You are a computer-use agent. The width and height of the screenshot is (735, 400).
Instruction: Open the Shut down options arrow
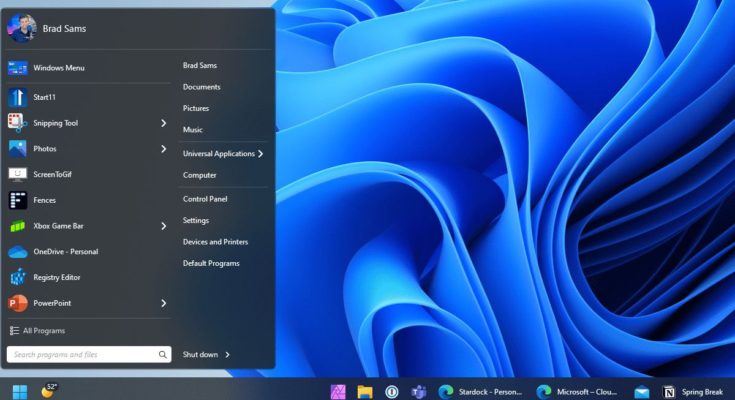(x=228, y=355)
